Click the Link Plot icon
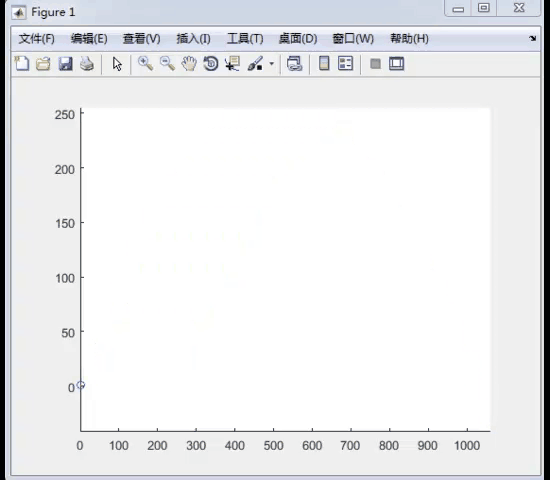 point(295,64)
